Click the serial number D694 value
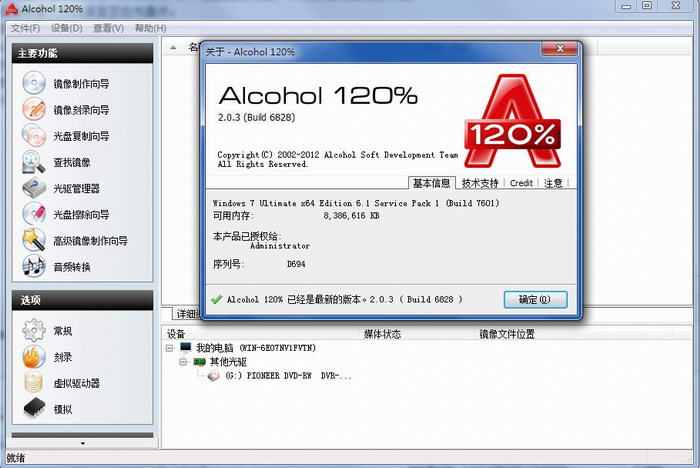 pyautogui.click(x=296, y=264)
